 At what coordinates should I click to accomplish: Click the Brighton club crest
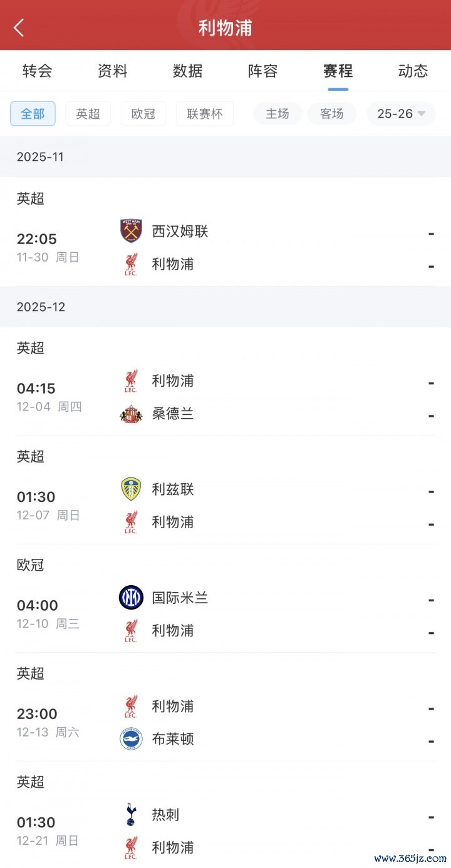click(x=131, y=739)
